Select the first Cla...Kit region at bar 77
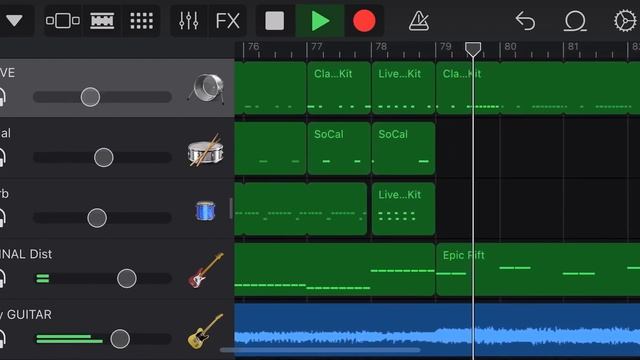The image size is (640, 360). pos(339,88)
